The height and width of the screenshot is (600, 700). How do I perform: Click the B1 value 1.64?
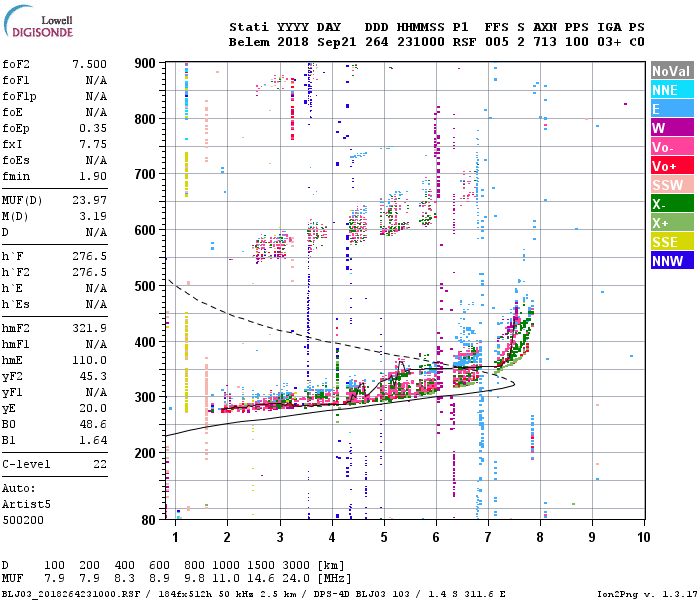(x=93, y=440)
